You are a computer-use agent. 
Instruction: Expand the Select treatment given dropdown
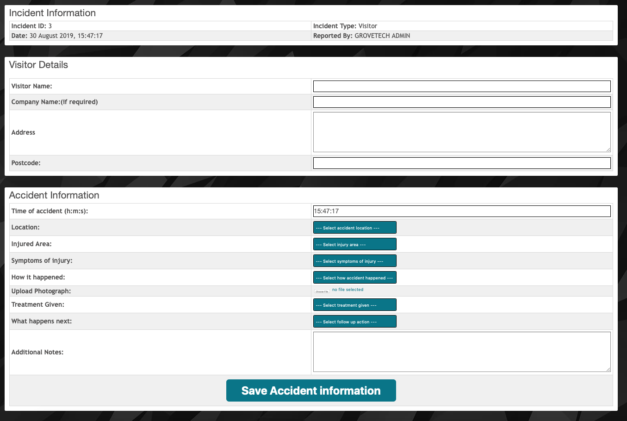coord(355,305)
